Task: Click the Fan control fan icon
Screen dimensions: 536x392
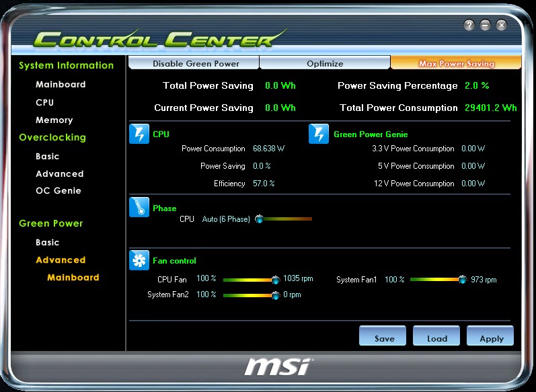Action: [x=139, y=260]
